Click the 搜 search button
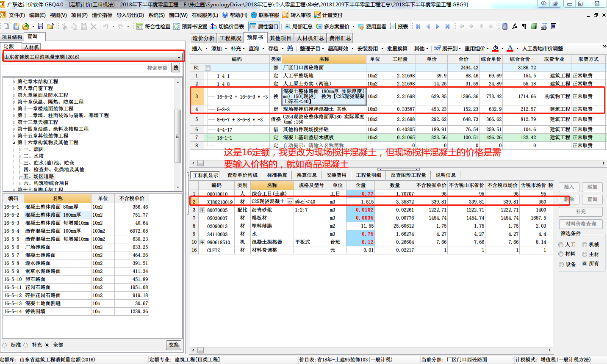This screenshot has width=607, height=364. tap(176, 68)
